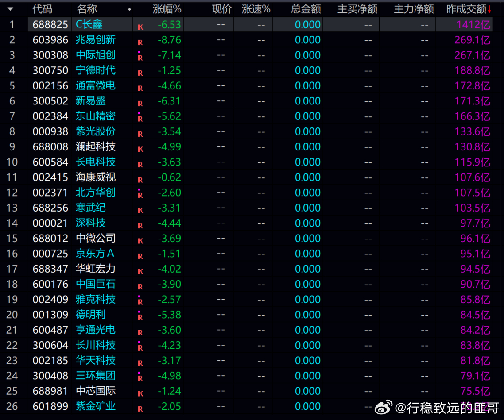
Task: Click the K marker icon for C长鑫
Action: click(140, 27)
